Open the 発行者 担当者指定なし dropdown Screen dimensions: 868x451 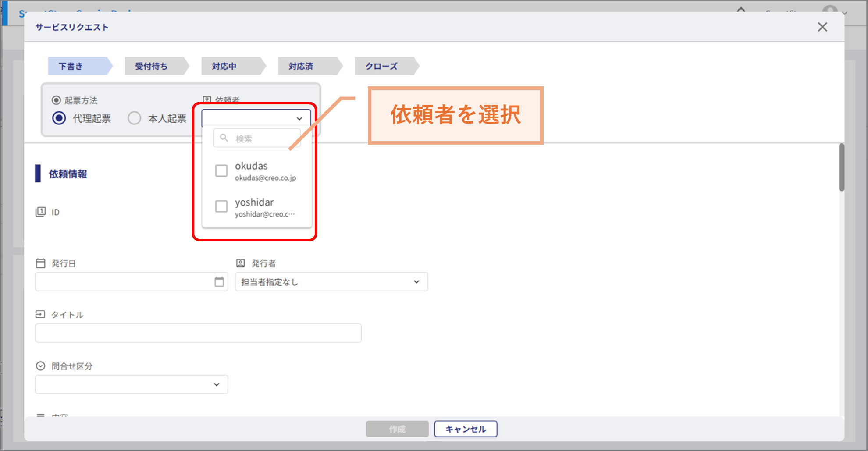tap(331, 282)
